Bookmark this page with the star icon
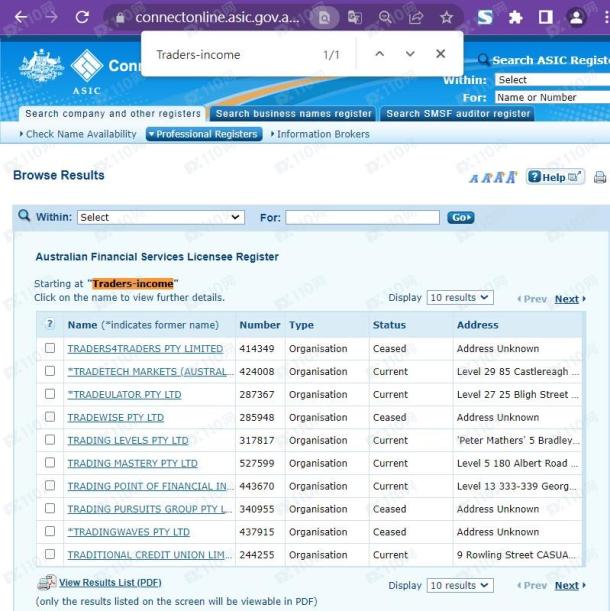 point(446,17)
